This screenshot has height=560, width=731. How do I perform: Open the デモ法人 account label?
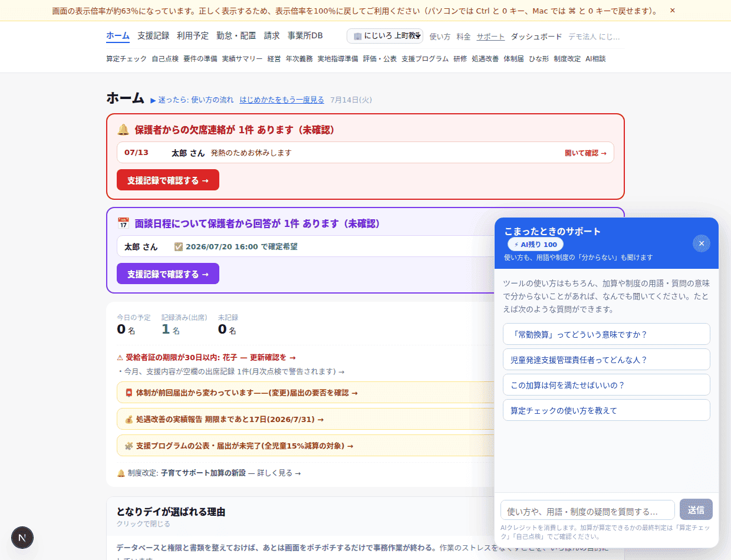[x=594, y=37]
